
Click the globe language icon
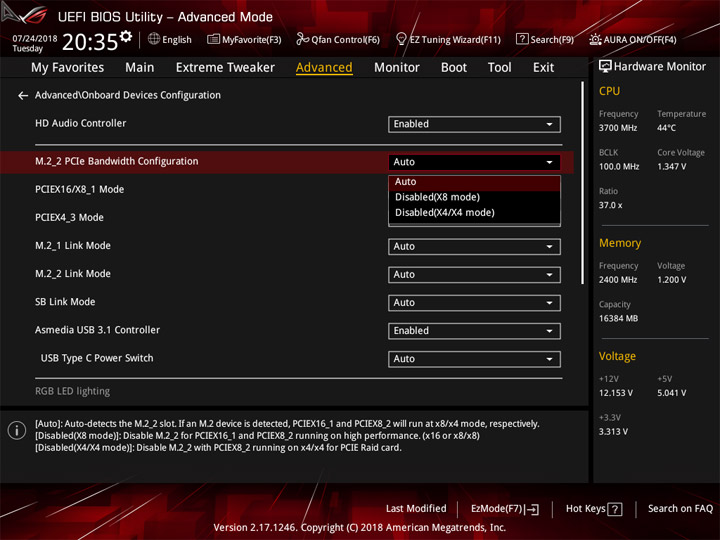[x=154, y=39]
